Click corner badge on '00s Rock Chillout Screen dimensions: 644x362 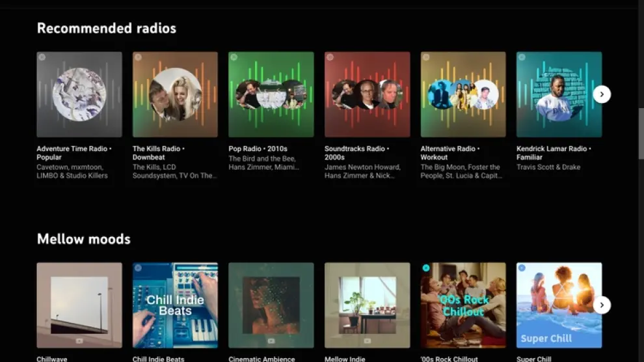click(x=426, y=268)
